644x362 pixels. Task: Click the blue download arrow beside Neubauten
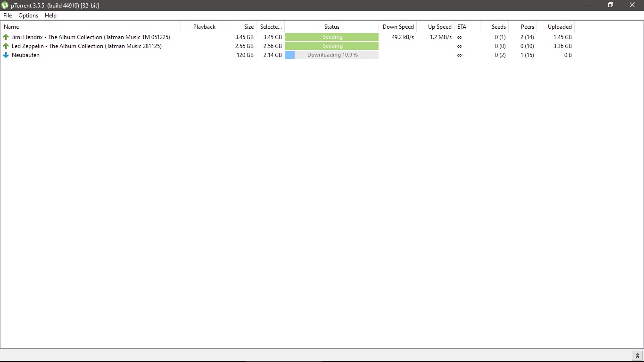click(x=6, y=55)
